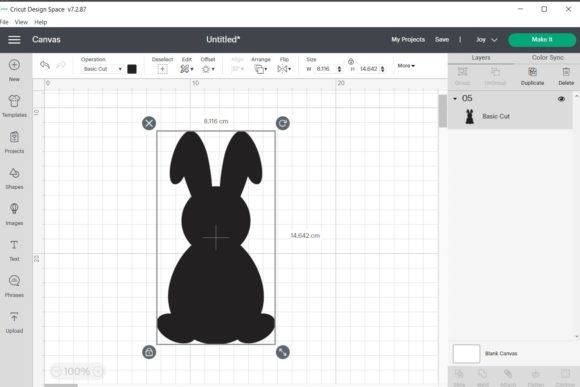The width and height of the screenshot is (580, 387).
Task: Click the lock handle on the bunny
Action: (x=149, y=352)
